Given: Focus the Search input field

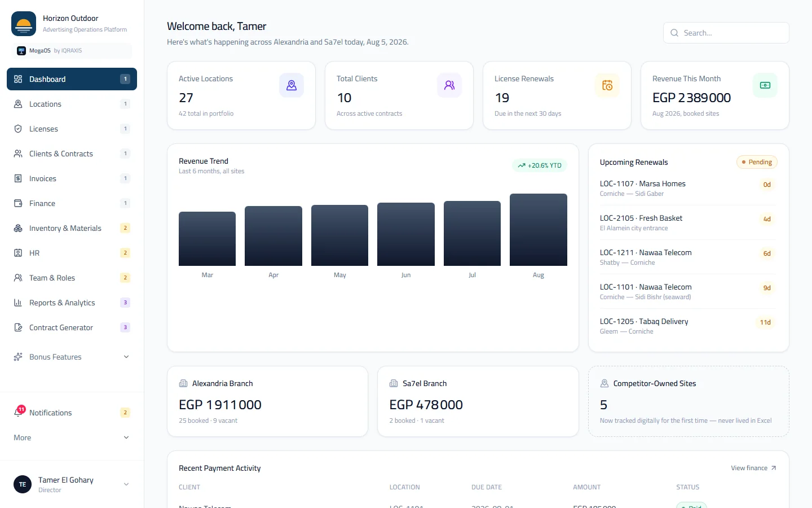Looking at the screenshot, I should [726, 33].
